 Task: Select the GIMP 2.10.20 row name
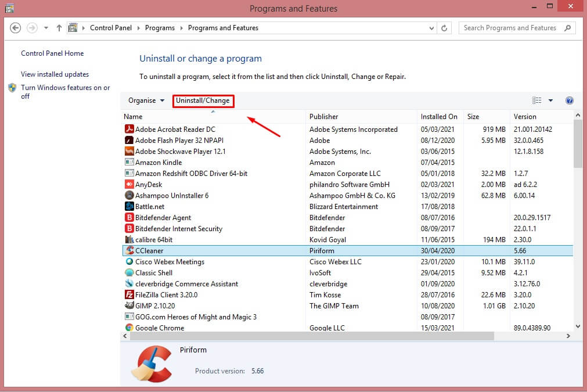pos(155,306)
